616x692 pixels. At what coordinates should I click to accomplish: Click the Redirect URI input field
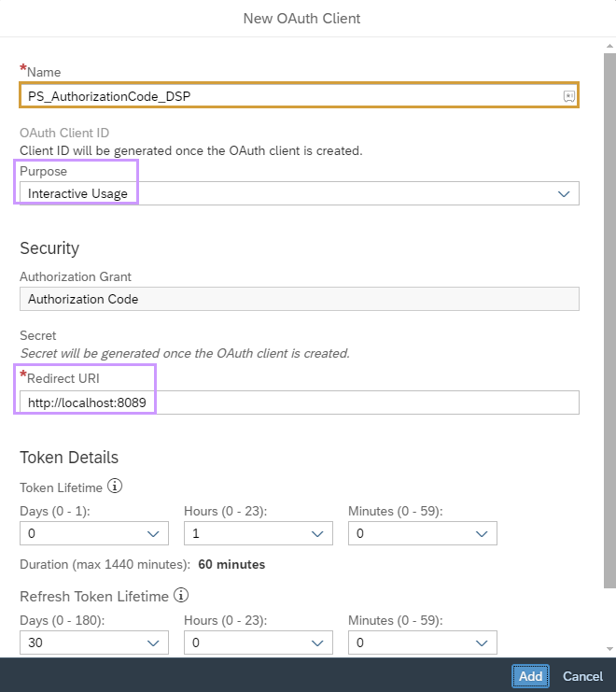(299, 402)
